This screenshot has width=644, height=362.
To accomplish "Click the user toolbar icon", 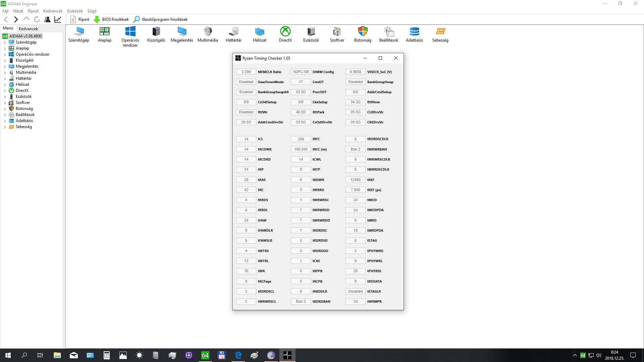I will 47,19.
